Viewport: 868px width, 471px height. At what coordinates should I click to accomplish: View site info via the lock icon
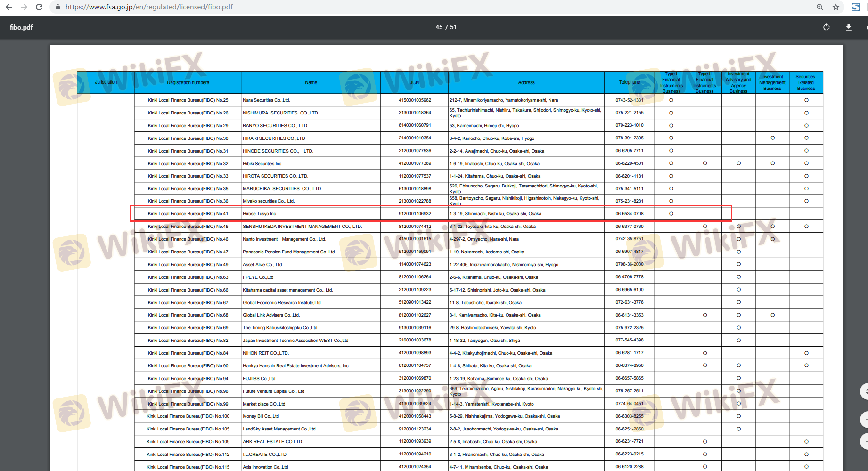(x=57, y=7)
